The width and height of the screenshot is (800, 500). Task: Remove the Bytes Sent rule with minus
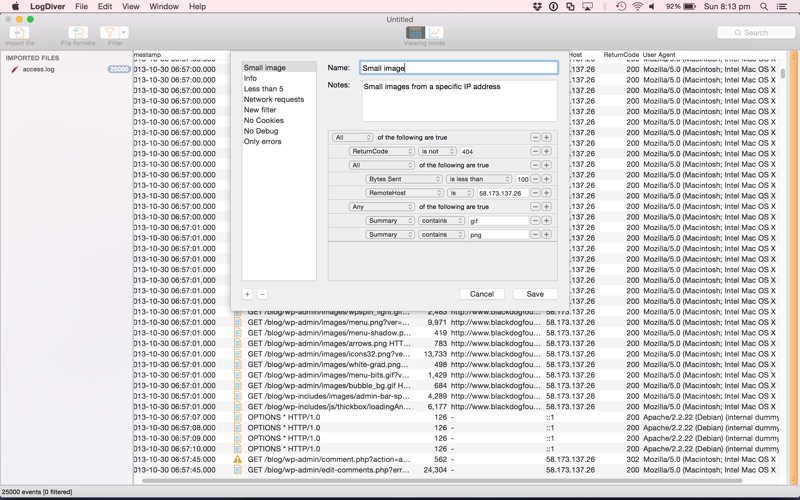coord(535,179)
